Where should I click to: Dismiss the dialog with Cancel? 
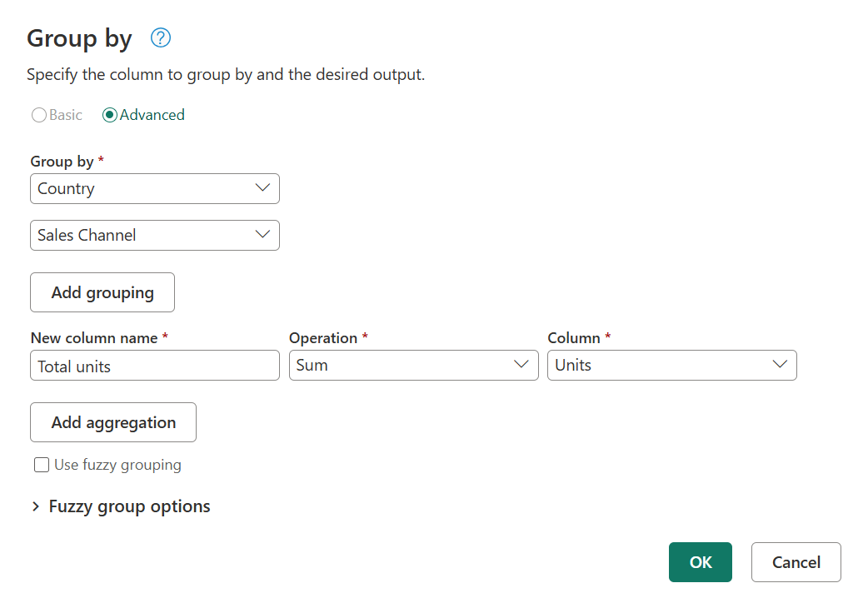pos(796,562)
